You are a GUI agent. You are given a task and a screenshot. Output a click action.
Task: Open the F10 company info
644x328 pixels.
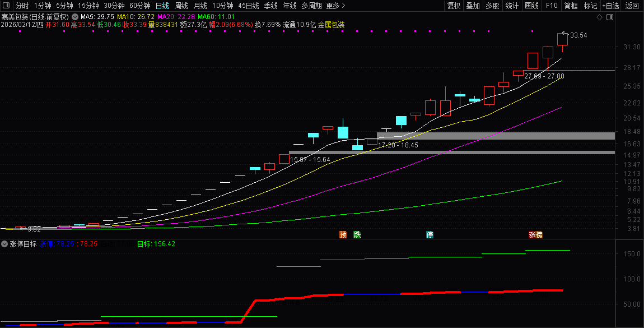pyautogui.click(x=552, y=6)
